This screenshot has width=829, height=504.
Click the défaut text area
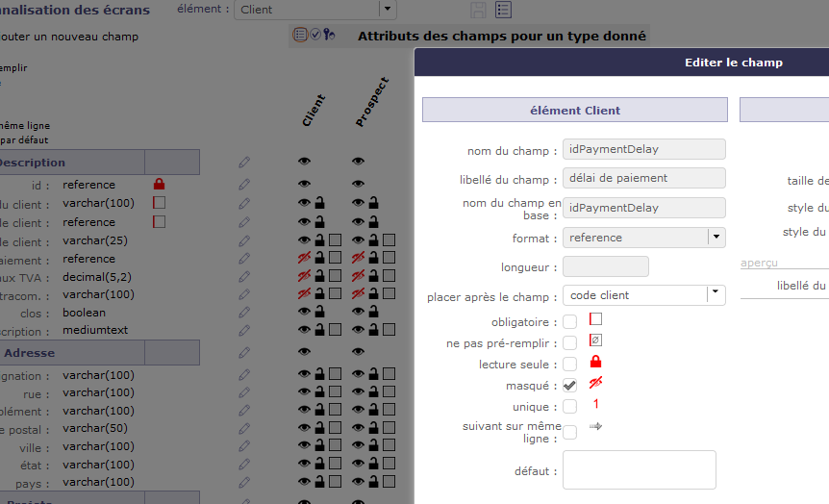coord(639,469)
